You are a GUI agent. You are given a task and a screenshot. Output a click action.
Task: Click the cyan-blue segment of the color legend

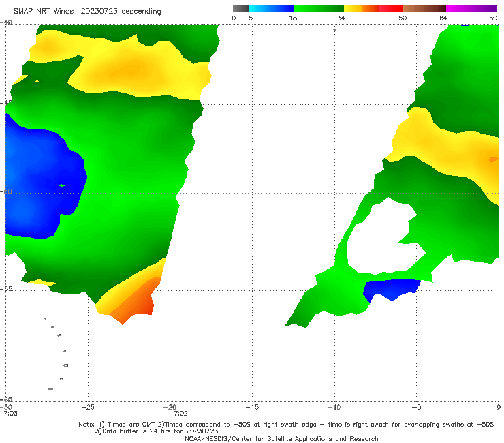click(272, 8)
